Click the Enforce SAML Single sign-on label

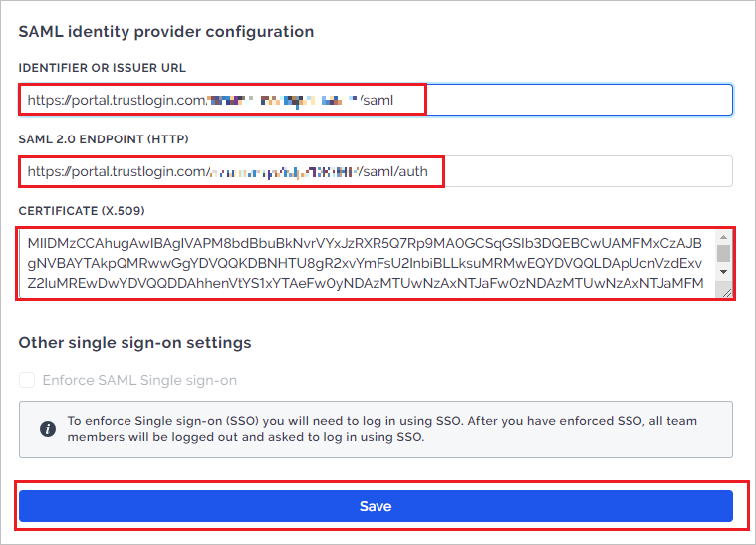139,380
